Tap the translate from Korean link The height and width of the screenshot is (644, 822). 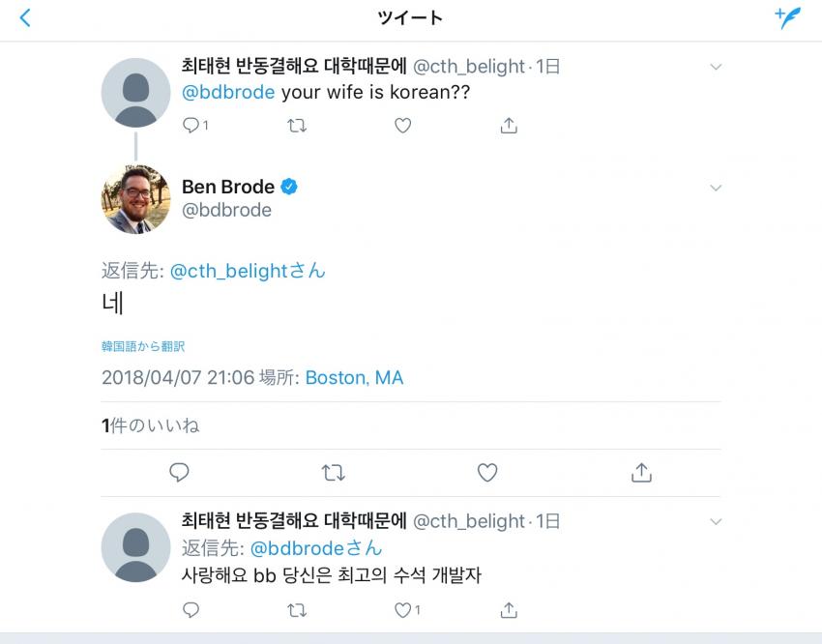[143, 346]
